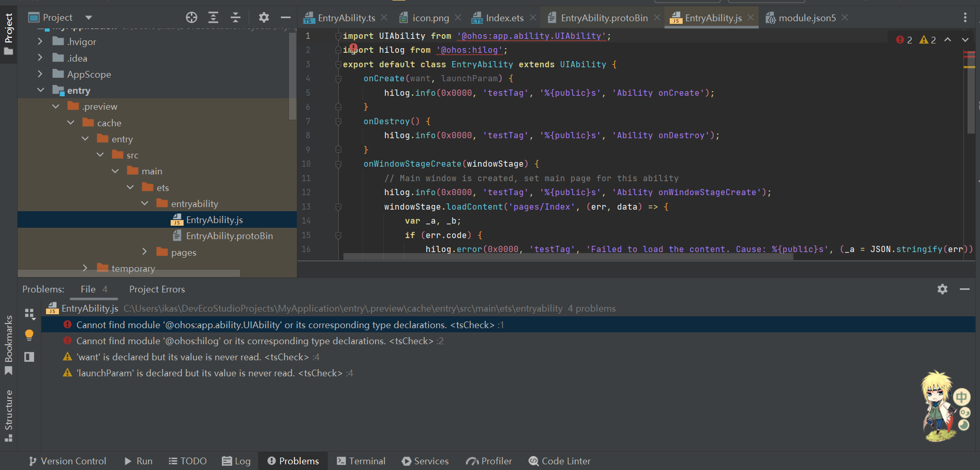Collapse the entryability folder

pyautogui.click(x=144, y=203)
